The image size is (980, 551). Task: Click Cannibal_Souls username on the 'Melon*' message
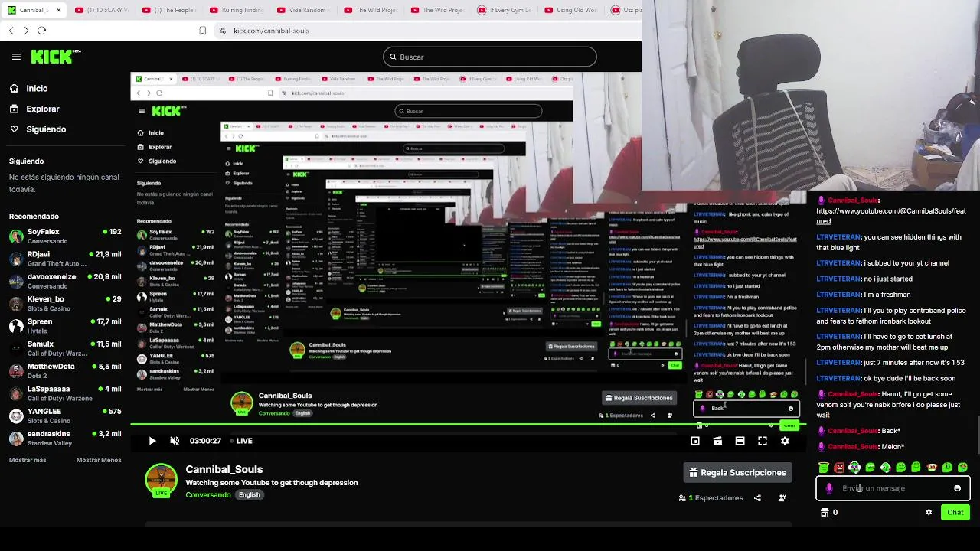pos(853,447)
